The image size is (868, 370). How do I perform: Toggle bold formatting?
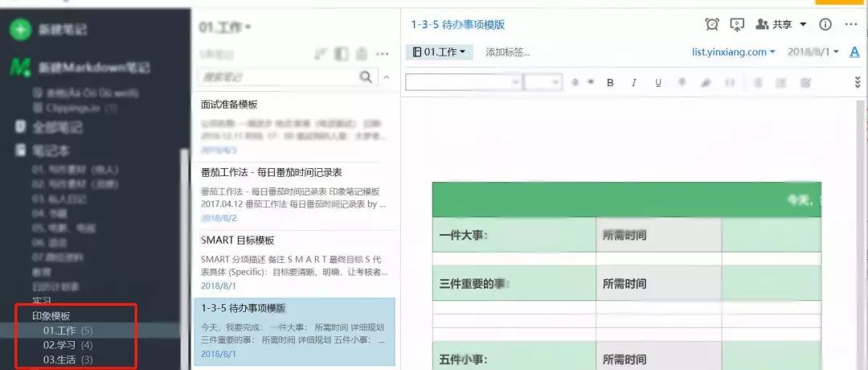610,83
